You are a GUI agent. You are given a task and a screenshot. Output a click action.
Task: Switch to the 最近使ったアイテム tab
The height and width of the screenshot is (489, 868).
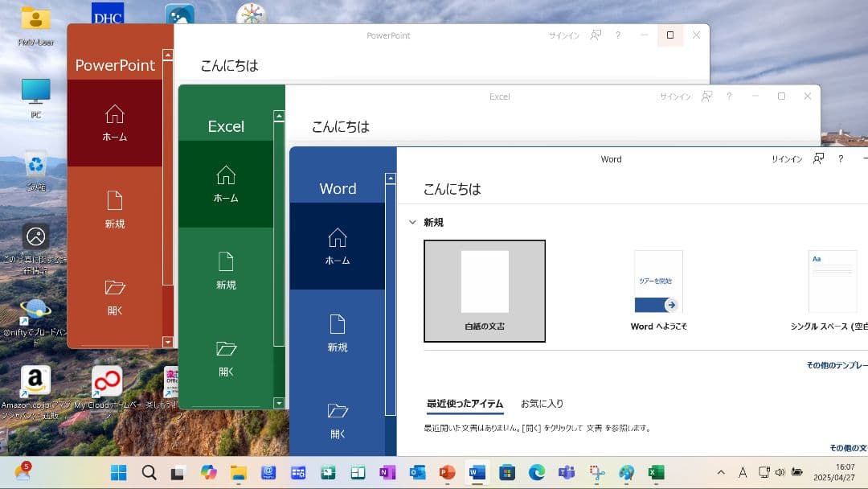pyautogui.click(x=464, y=403)
